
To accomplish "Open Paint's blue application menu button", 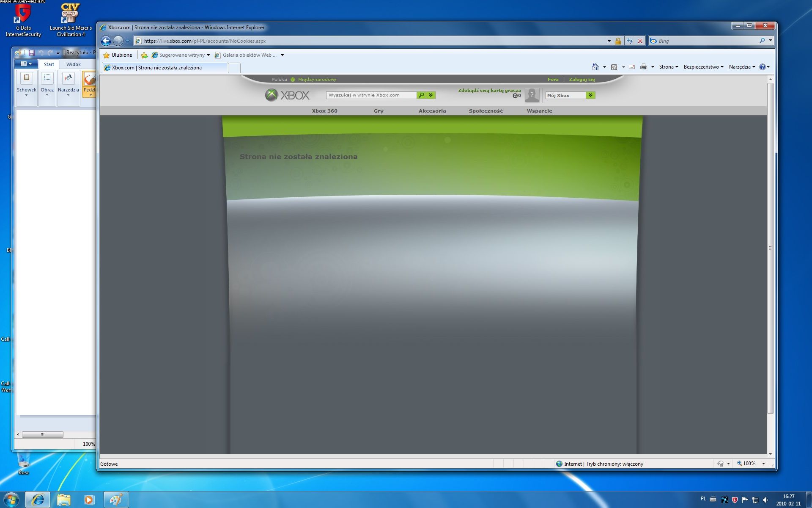I will point(26,64).
